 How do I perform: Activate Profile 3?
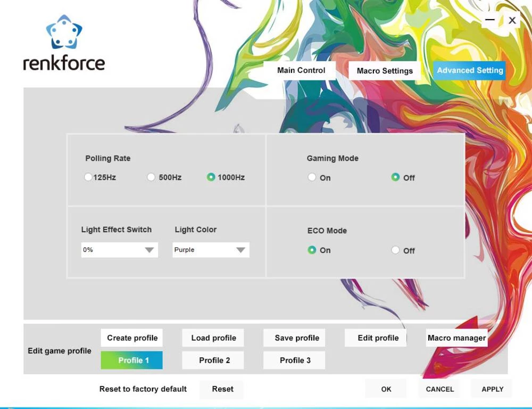[x=295, y=360]
